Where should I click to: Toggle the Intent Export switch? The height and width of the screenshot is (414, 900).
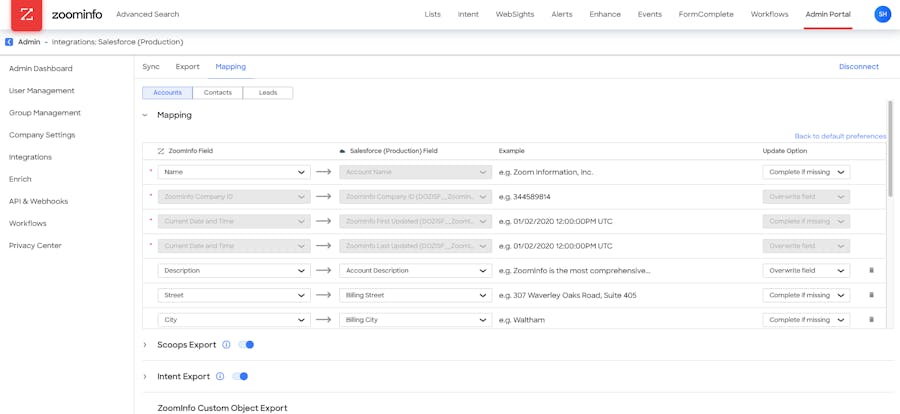[x=240, y=377]
